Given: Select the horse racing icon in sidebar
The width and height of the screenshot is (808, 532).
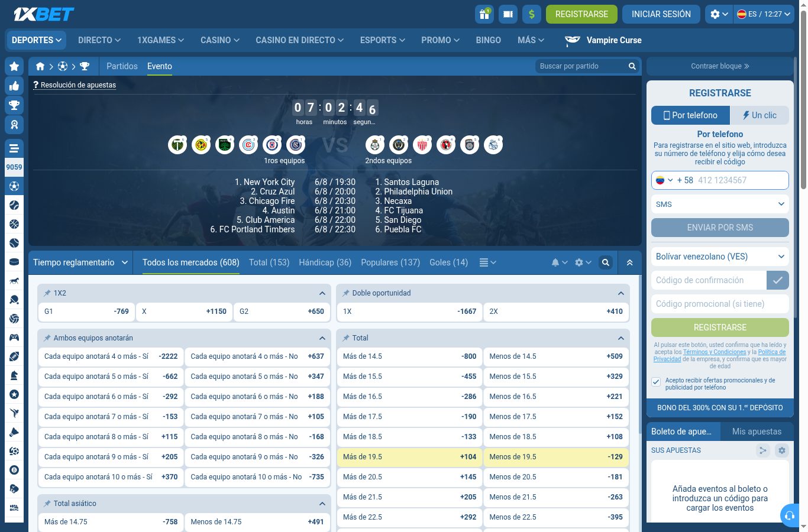Looking at the screenshot, I should point(14,281).
